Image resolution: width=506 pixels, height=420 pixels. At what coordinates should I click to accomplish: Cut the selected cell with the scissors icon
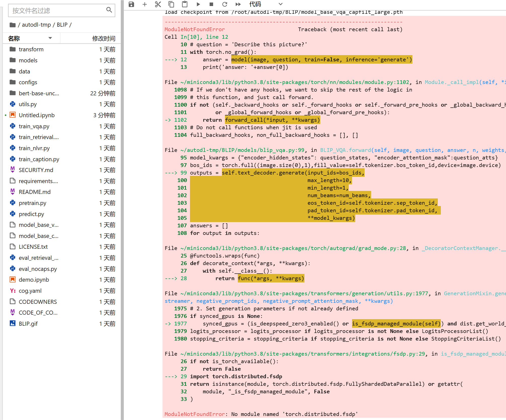[x=158, y=4]
